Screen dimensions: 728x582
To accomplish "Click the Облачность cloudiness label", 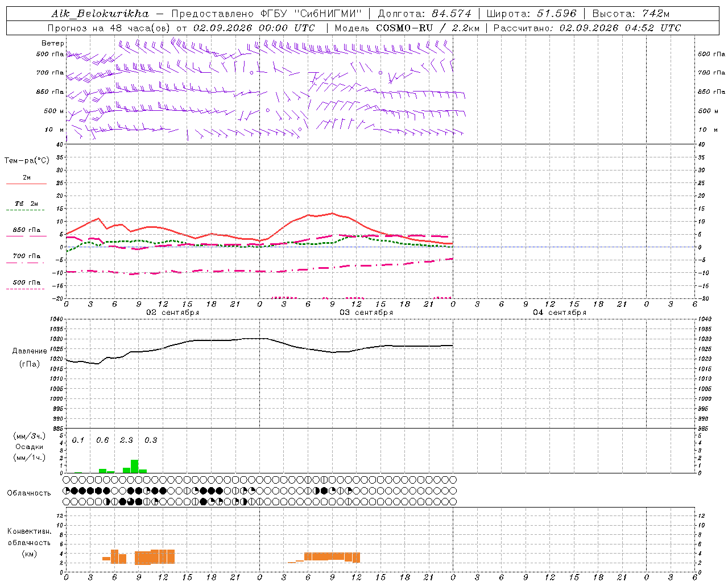I will [29, 493].
